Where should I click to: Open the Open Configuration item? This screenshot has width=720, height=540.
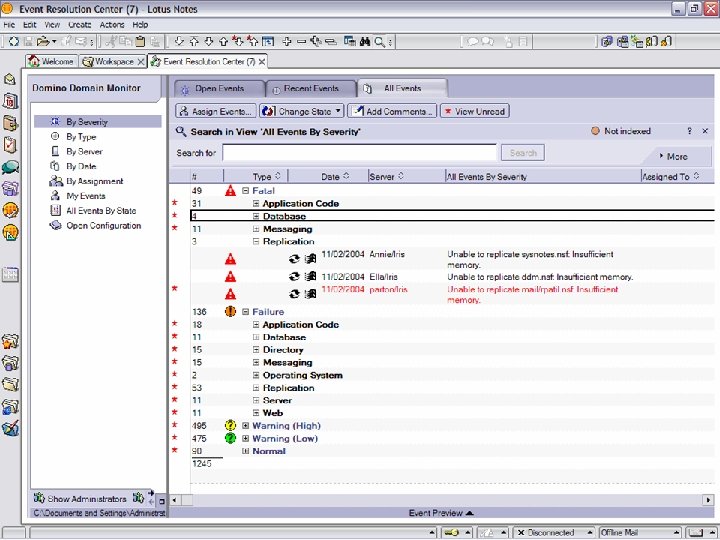103,225
